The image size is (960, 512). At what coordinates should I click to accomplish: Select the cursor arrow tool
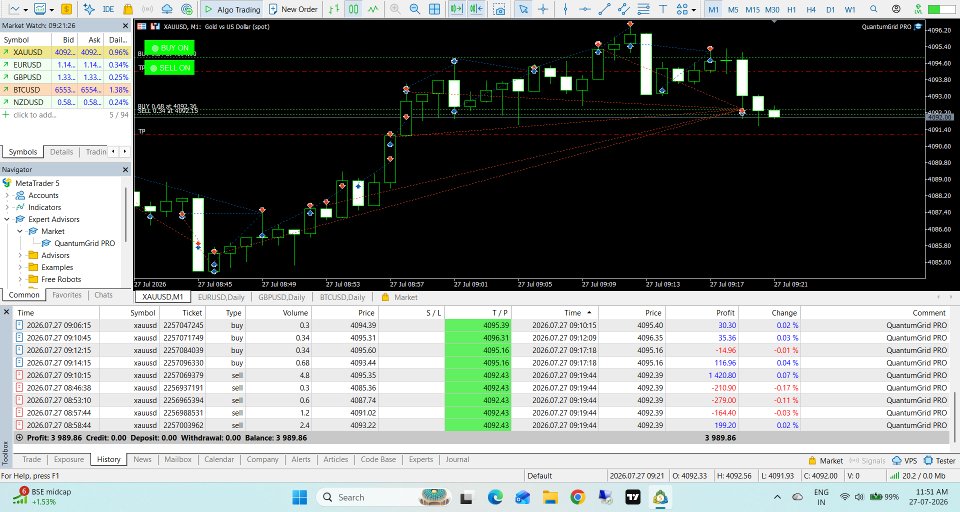[523, 9]
